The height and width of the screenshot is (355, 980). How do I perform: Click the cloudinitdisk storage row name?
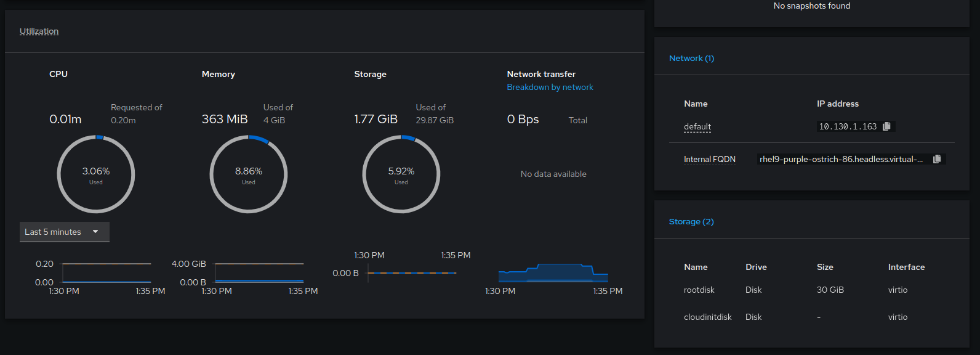click(x=708, y=317)
